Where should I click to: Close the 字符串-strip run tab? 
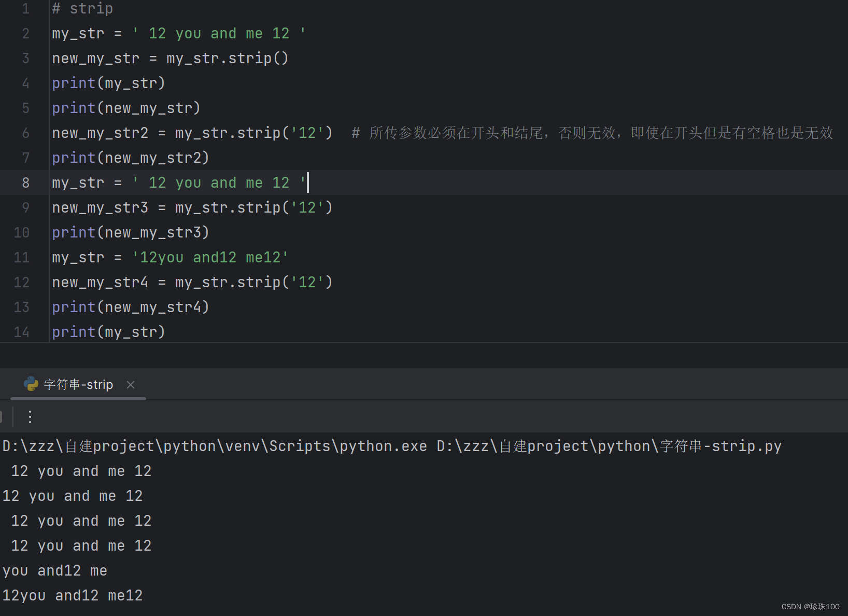point(131,385)
